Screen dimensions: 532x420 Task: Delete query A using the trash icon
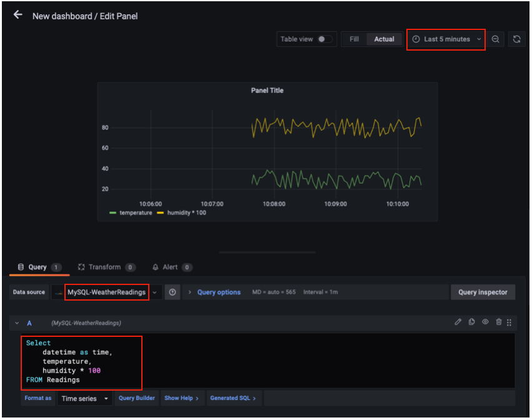click(498, 322)
